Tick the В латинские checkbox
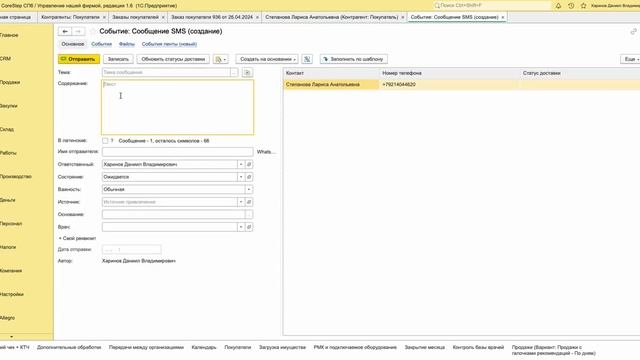 [105, 141]
